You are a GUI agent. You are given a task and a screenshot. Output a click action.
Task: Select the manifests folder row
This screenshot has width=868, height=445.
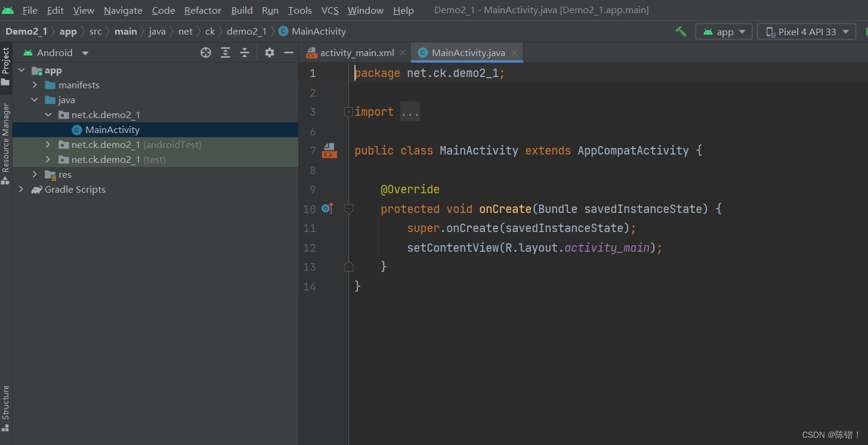coord(155,85)
